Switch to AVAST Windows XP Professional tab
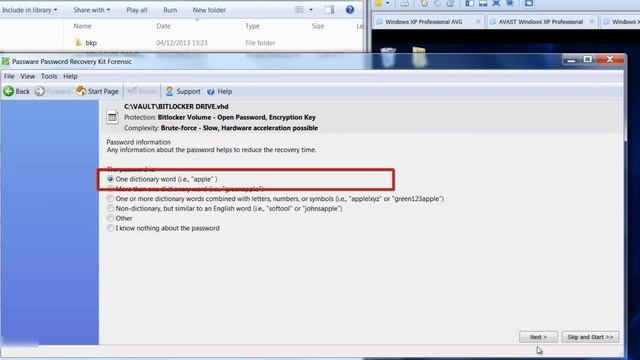This screenshot has width=640, height=360. (x=541, y=22)
